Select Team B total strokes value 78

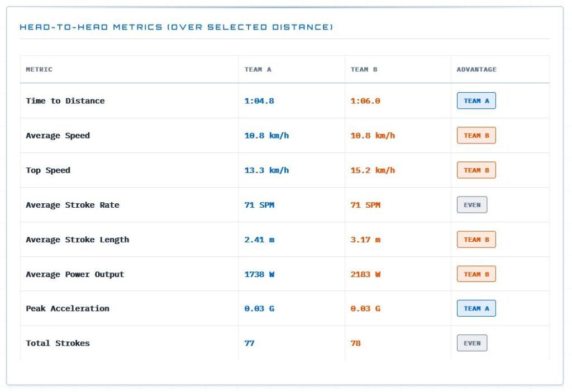coord(355,343)
